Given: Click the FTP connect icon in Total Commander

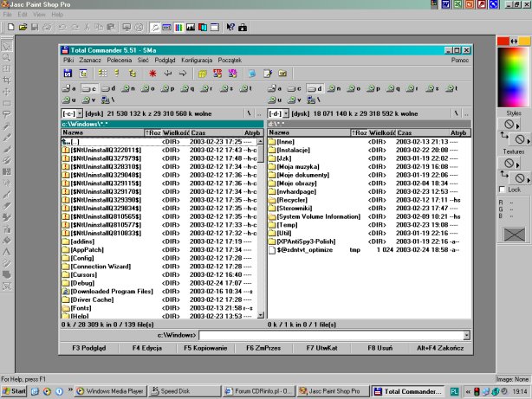Looking at the screenshot, I should pos(217,74).
